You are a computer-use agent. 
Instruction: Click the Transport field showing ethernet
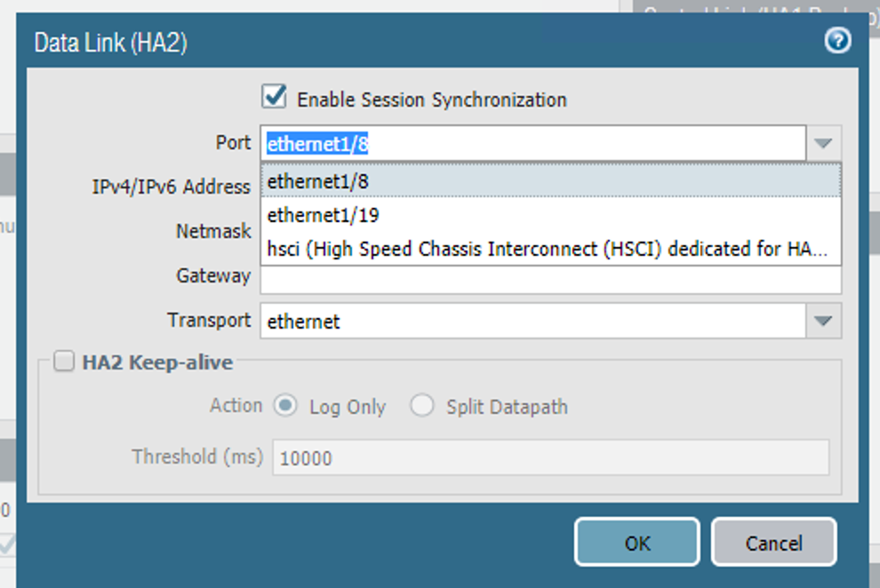533,321
